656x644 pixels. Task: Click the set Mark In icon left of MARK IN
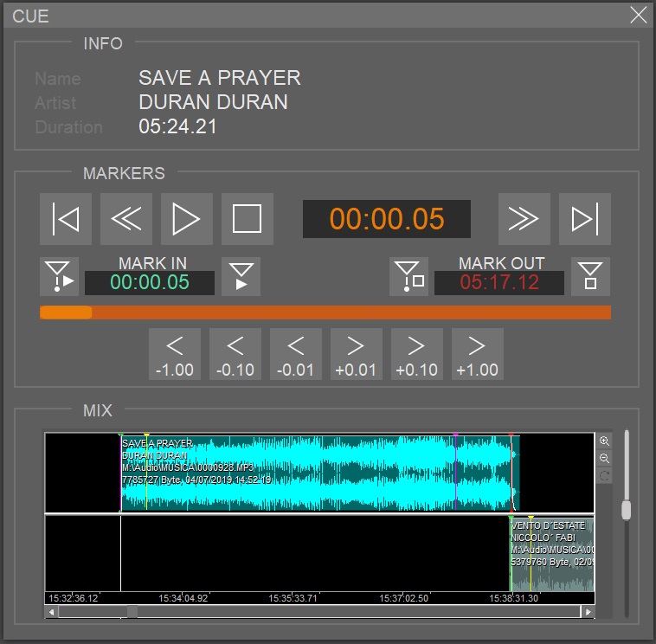click(59, 276)
